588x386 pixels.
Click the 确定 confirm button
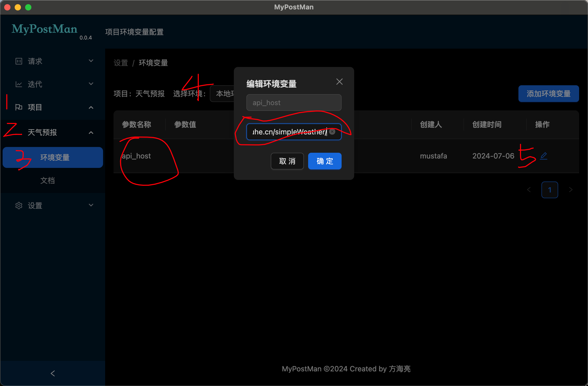(325, 161)
